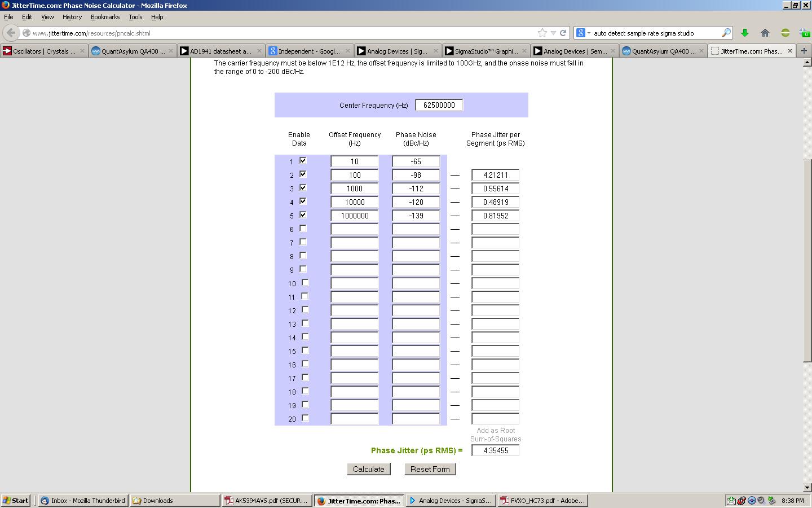
Task: Click the system tray clock 8:38 PM
Action: 793,501
